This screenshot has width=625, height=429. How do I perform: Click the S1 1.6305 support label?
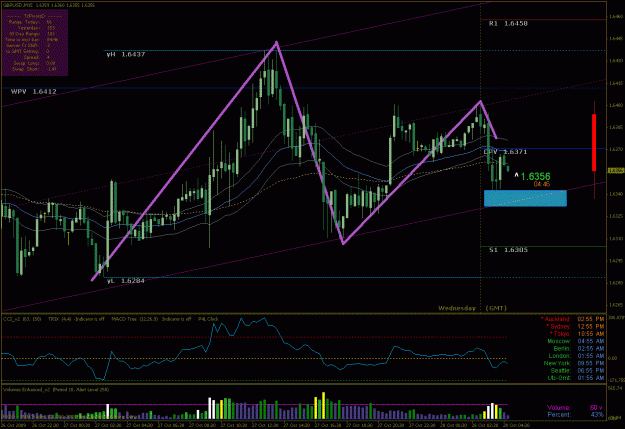click(508, 250)
